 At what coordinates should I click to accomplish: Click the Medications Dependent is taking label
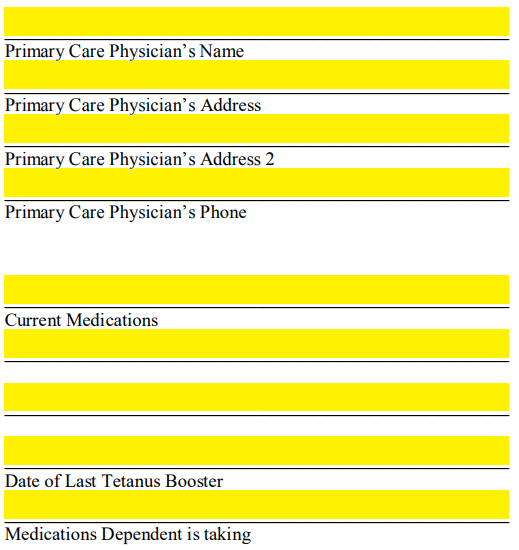pos(128,535)
